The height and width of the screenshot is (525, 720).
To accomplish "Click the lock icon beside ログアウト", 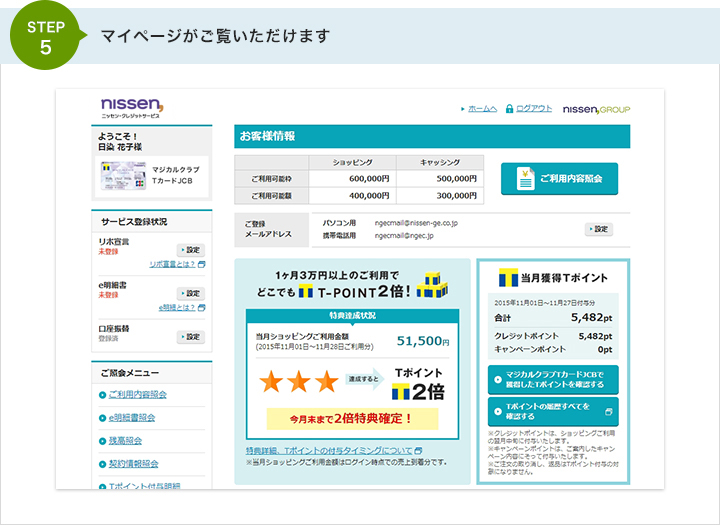I will click(509, 109).
